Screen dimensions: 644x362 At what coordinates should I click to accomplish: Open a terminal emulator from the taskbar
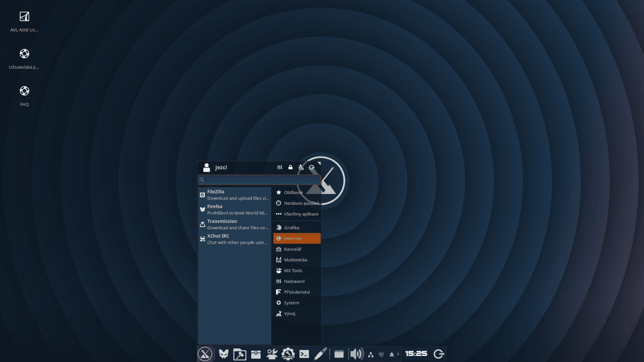pos(305,354)
